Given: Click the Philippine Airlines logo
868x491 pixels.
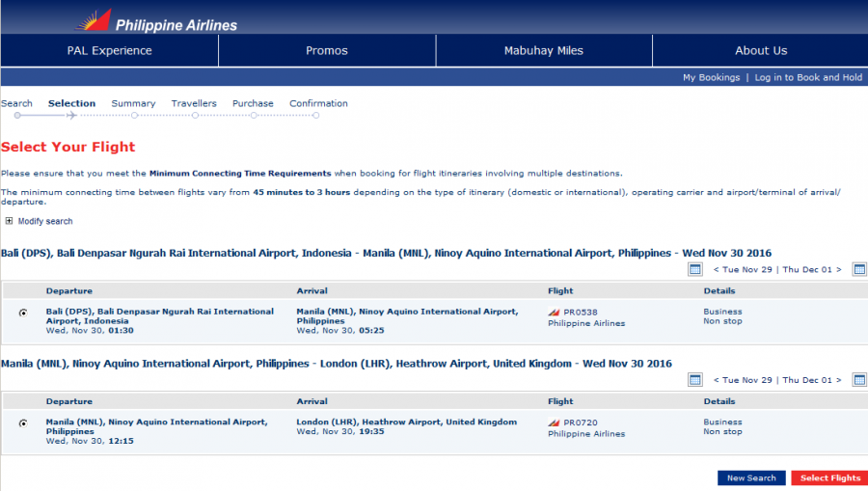Looking at the screenshot, I should point(156,20).
